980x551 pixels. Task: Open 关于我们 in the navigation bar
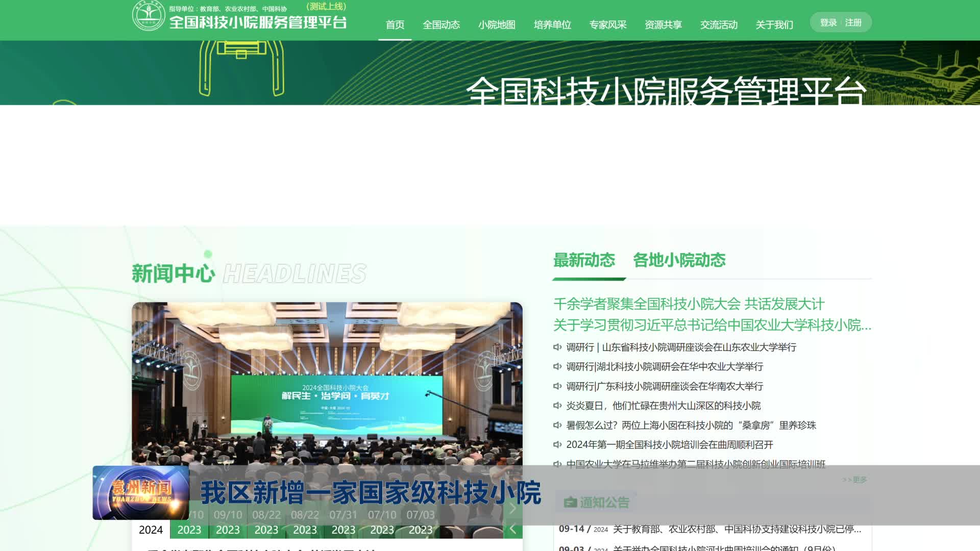(x=774, y=24)
